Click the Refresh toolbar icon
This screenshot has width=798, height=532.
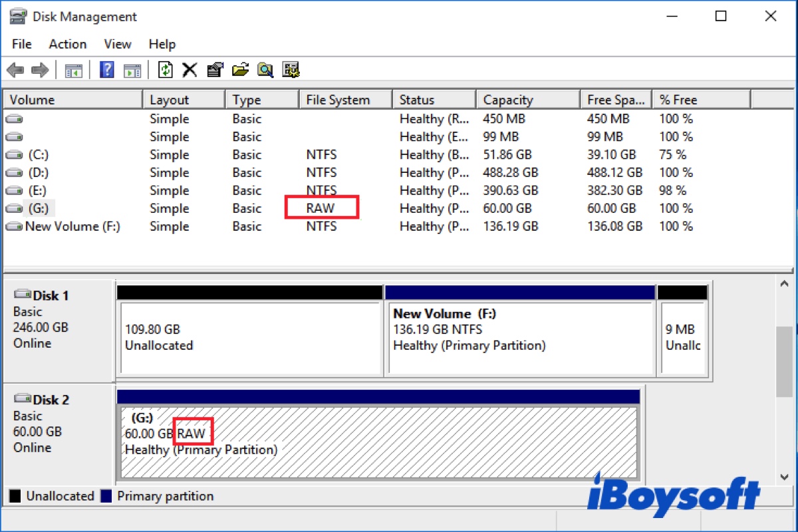tap(166, 70)
